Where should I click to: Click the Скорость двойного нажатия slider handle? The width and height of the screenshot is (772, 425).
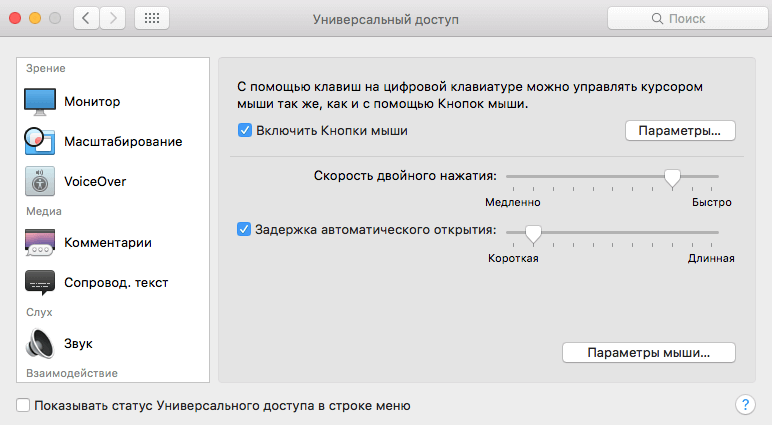tap(672, 178)
